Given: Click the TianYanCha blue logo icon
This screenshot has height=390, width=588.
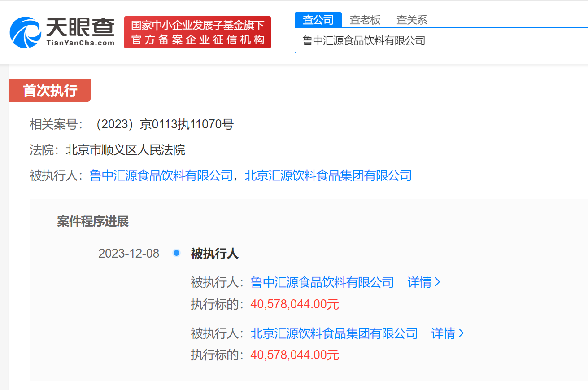Looking at the screenshot, I should tap(26, 32).
